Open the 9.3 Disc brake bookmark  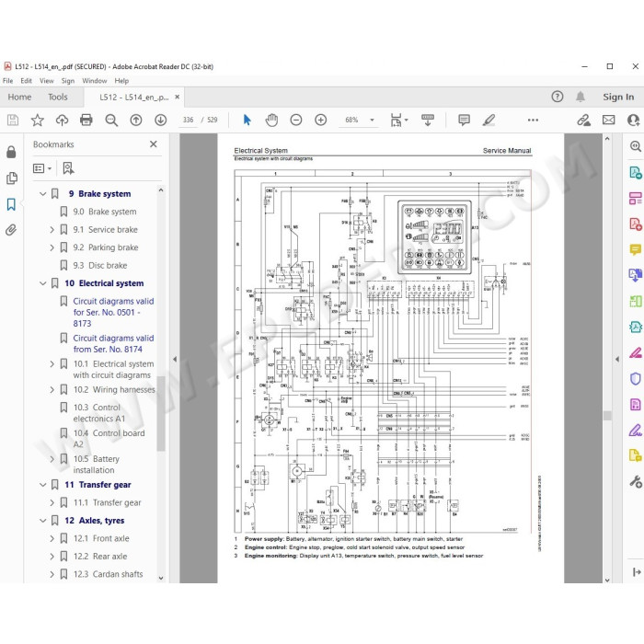[99, 265]
